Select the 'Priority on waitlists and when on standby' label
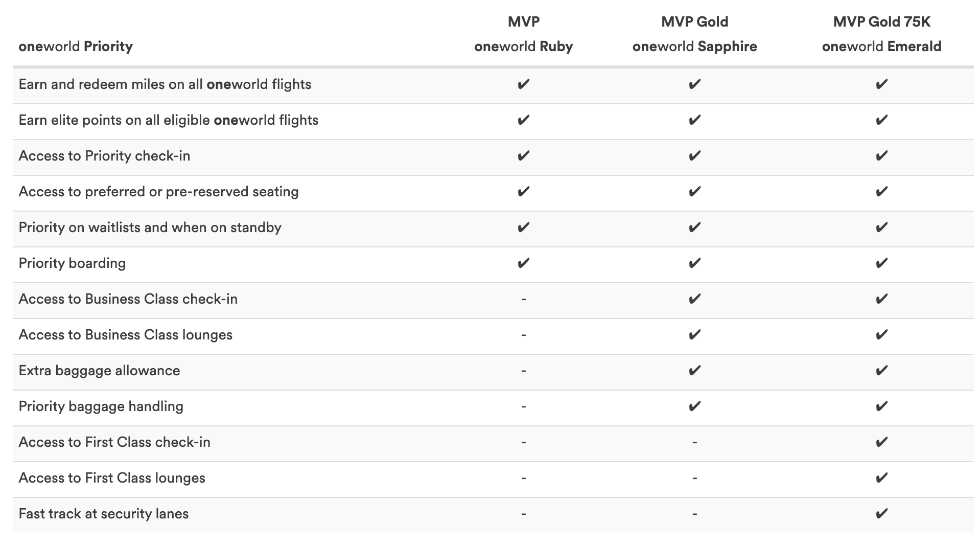 point(150,227)
